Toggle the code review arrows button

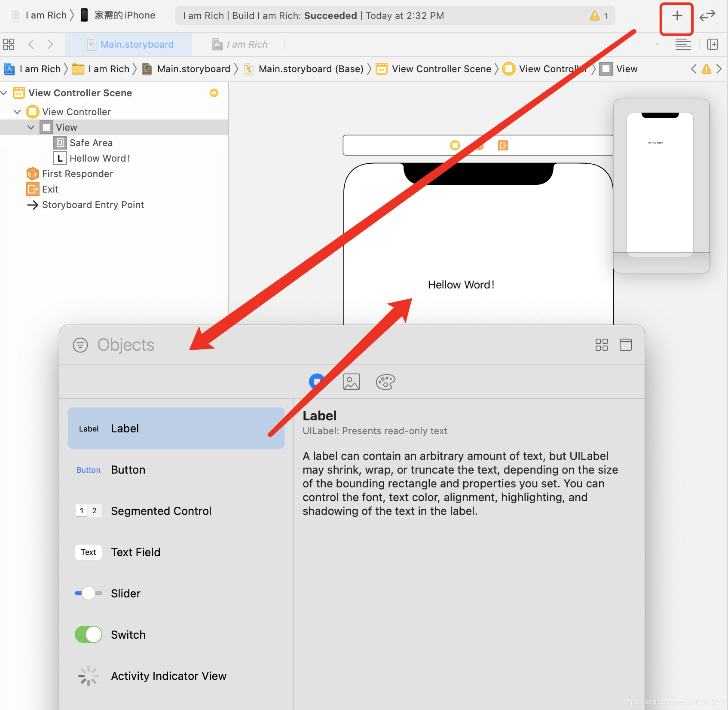[707, 16]
